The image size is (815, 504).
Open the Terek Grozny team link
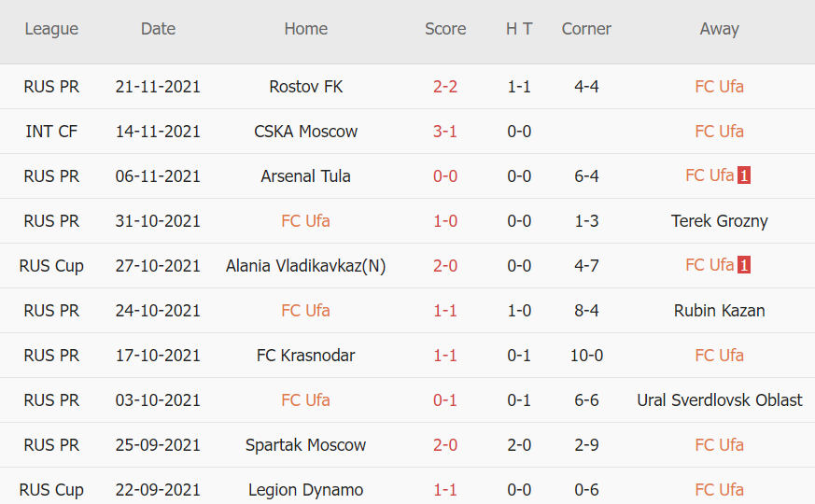719,221
